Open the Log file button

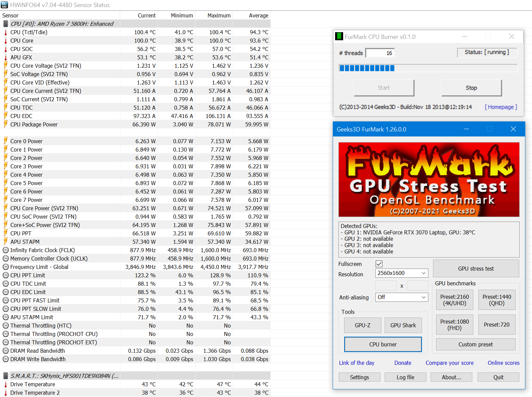(406, 377)
